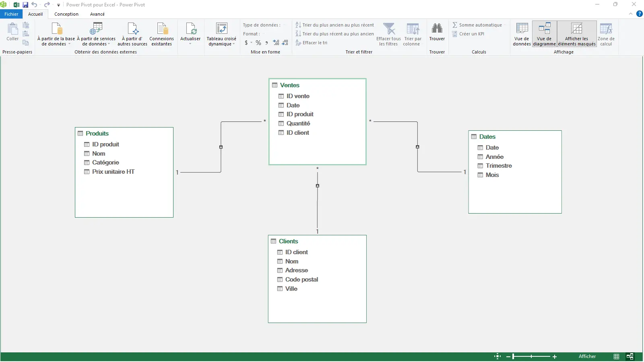
Task: Click the zoom slider handle
Action: (513, 356)
